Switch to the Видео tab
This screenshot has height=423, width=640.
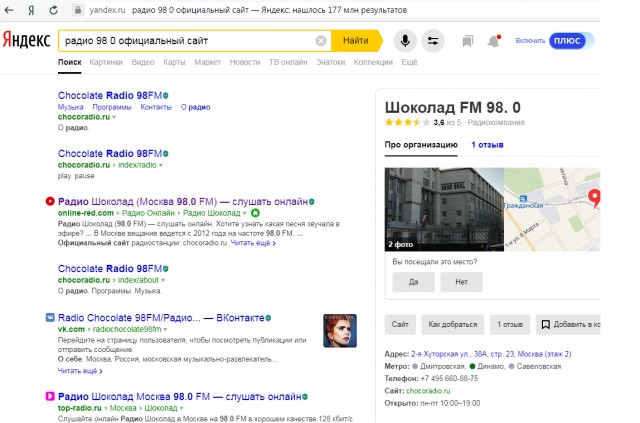click(x=143, y=62)
